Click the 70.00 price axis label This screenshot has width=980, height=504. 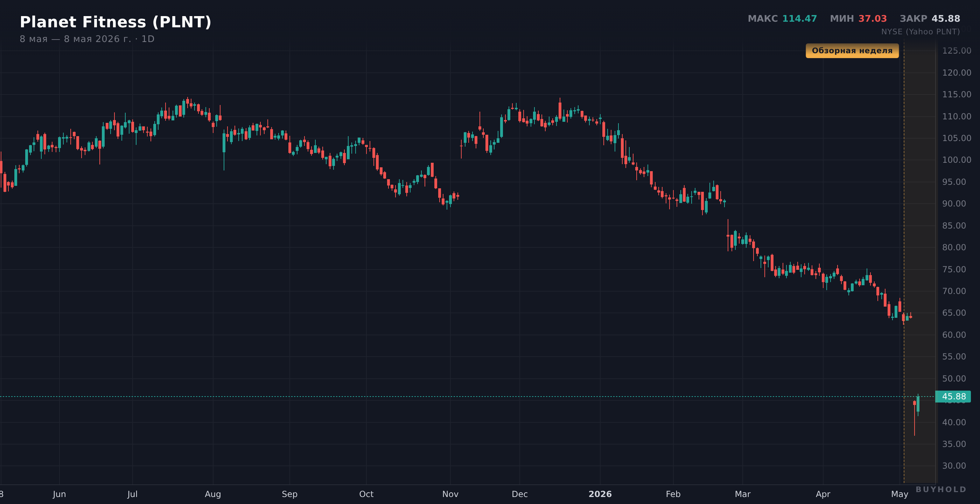(954, 291)
